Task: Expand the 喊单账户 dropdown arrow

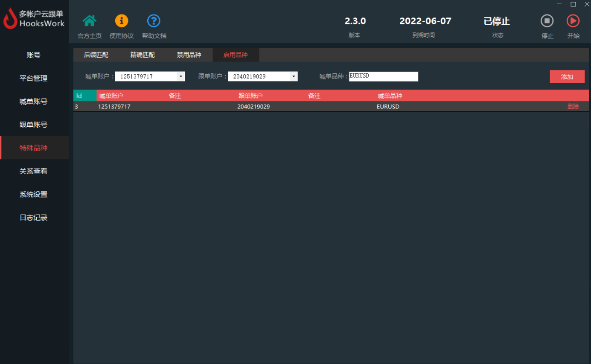Action: (181, 76)
